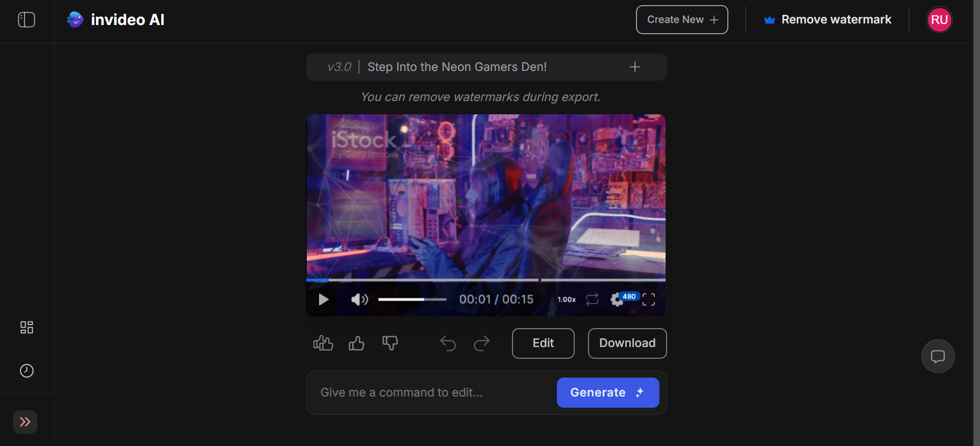Click Remove watermark link
980x446 pixels.
pyautogui.click(x=827, y=20)
